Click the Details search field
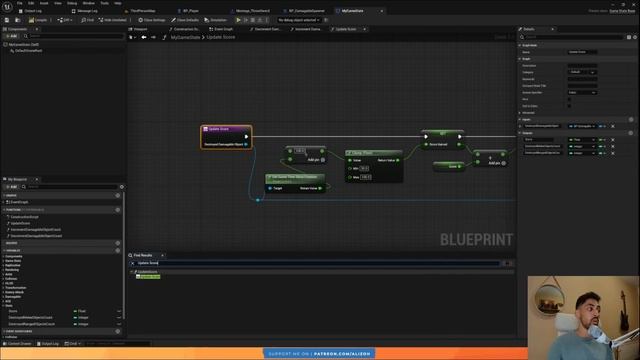The height and width of the screenshot is (360, 640). click(574, 37)
